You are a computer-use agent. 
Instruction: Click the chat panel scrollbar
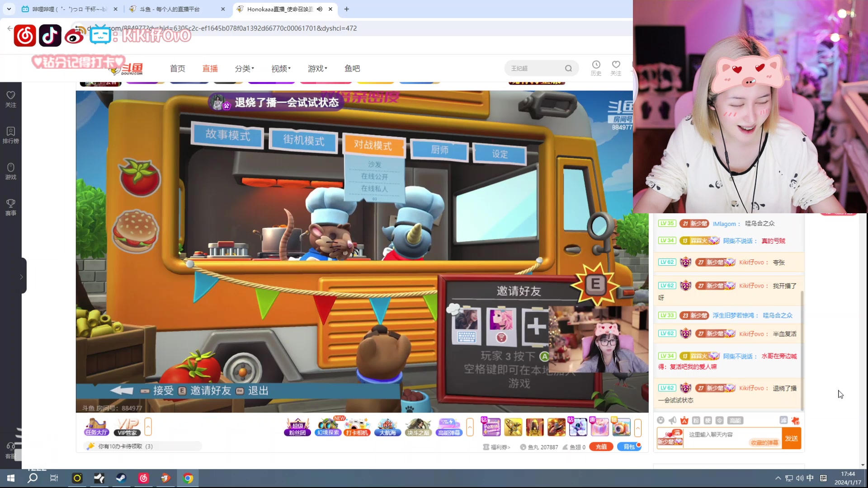(802, 350)
